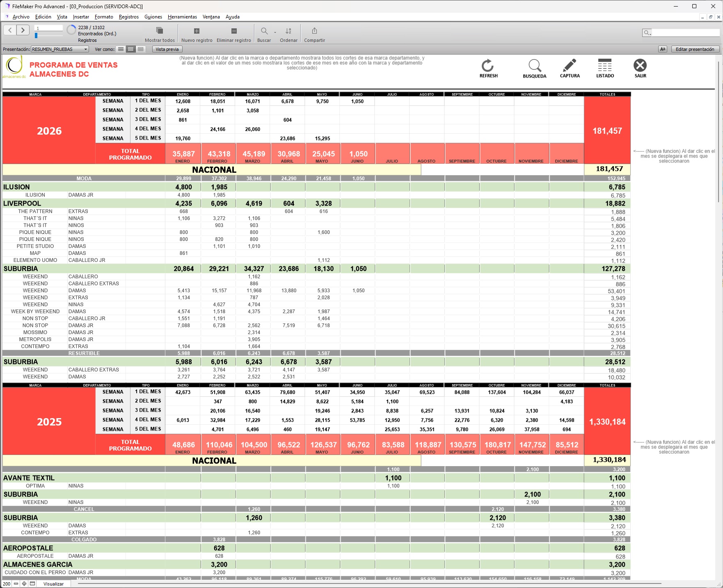Click Eliminar registro toolbar icon

pyautogui.click(x=233, y=31)
